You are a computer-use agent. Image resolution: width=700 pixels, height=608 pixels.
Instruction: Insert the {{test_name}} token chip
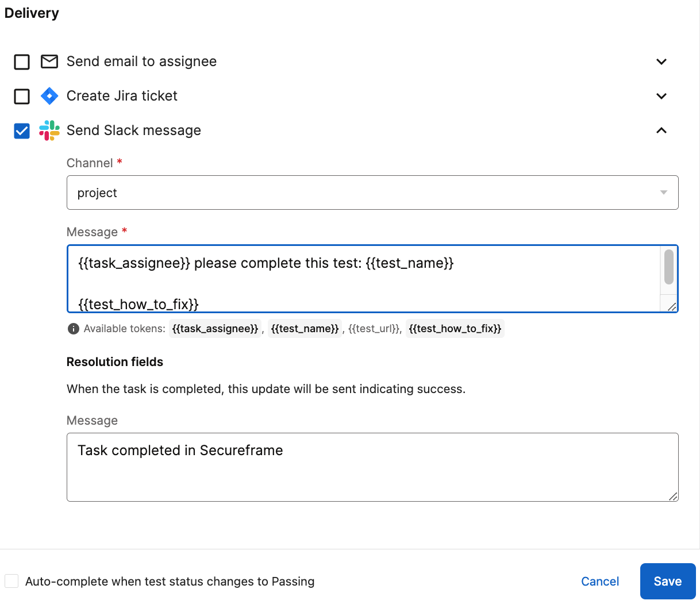305,329
